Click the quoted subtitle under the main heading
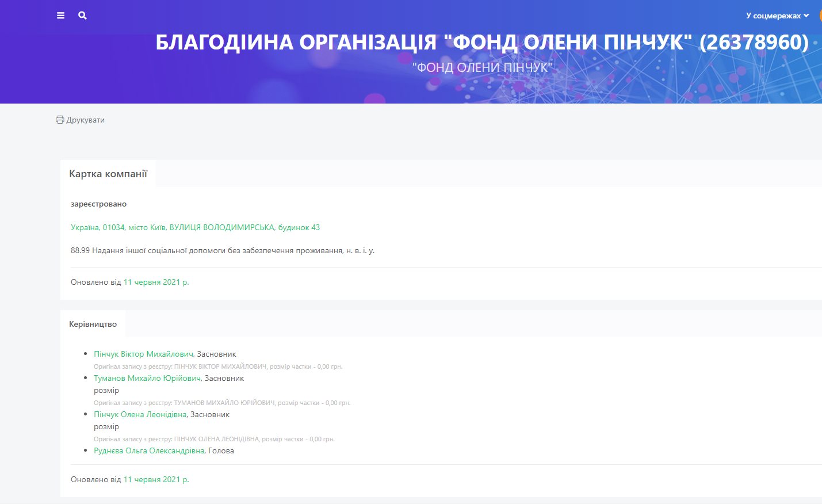This screenshot has height=504, width=822. click(482, 68)
